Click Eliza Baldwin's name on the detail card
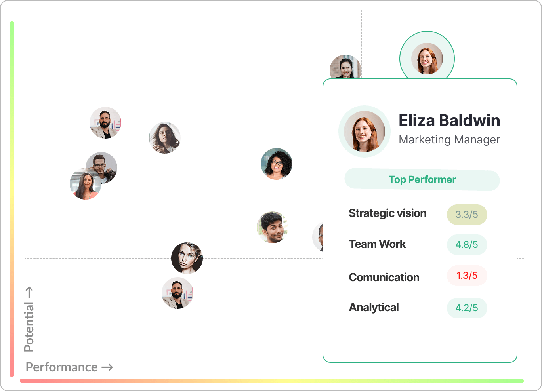 [x=450, y=121]
